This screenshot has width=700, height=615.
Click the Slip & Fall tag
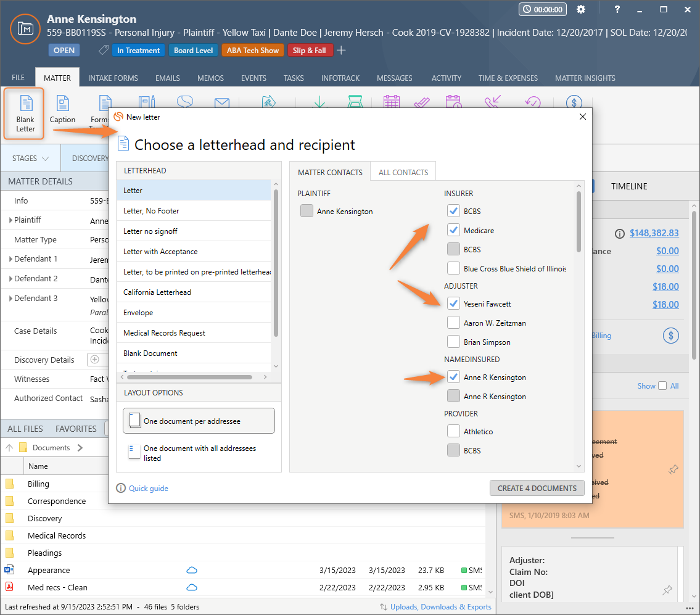pyautogui.click(x=310, y=50)
